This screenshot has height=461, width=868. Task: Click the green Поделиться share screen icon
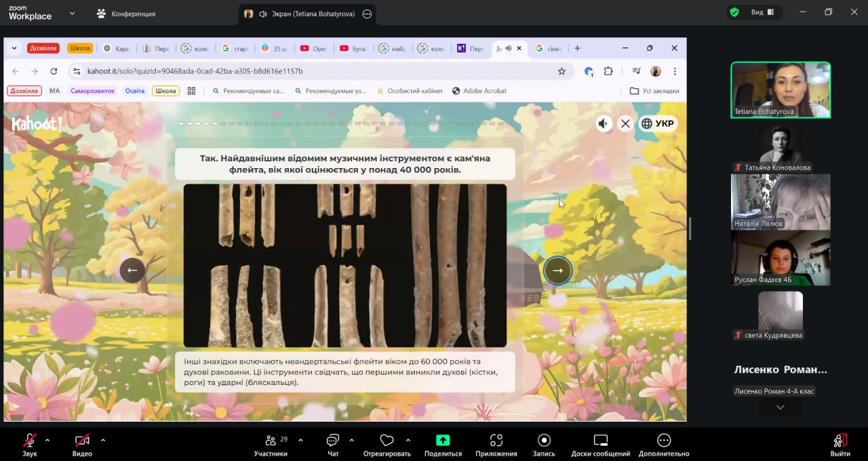coord(443,440)
